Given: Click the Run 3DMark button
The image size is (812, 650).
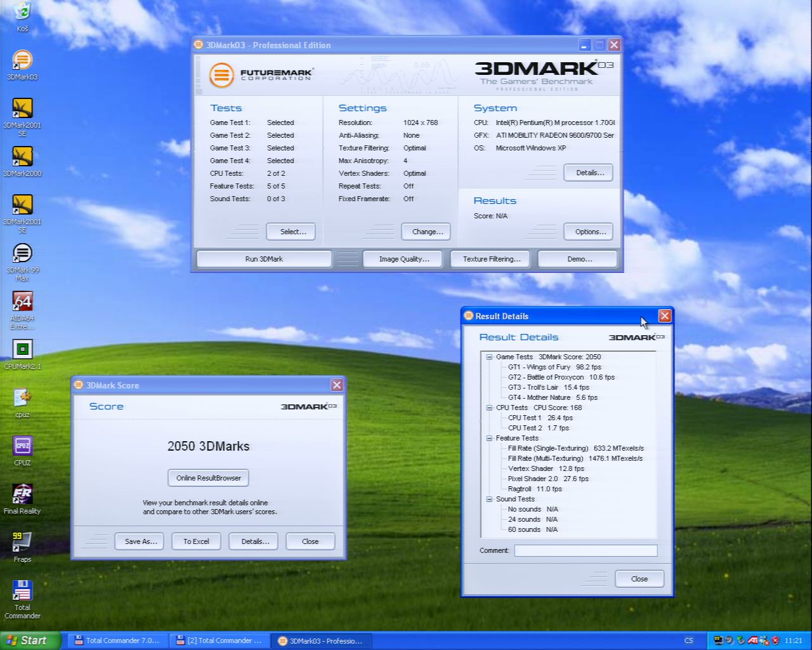Looking at the screenshot, I should [264, 259].
